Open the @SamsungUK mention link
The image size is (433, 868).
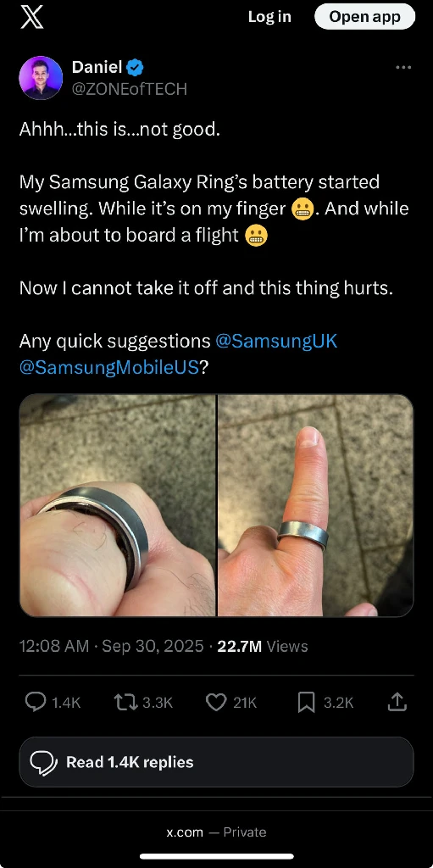(x=275, y=341)
